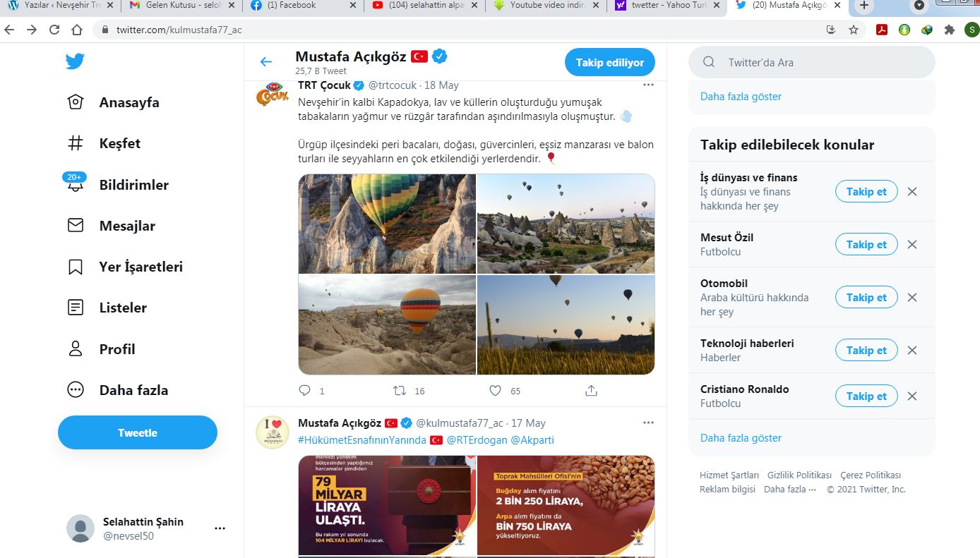
Task: Switch to Yahoo search tab
Action: 668,7
